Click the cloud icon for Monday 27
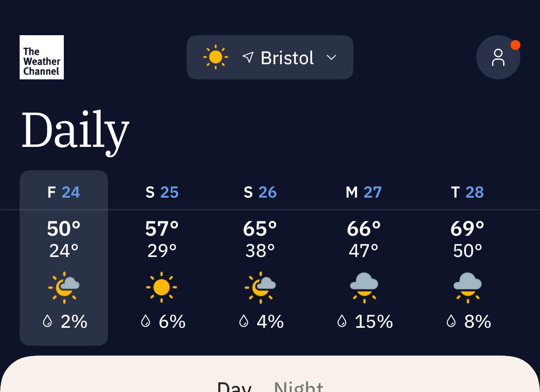This screenshot has height=392, width=540. [x=364, y=287]
